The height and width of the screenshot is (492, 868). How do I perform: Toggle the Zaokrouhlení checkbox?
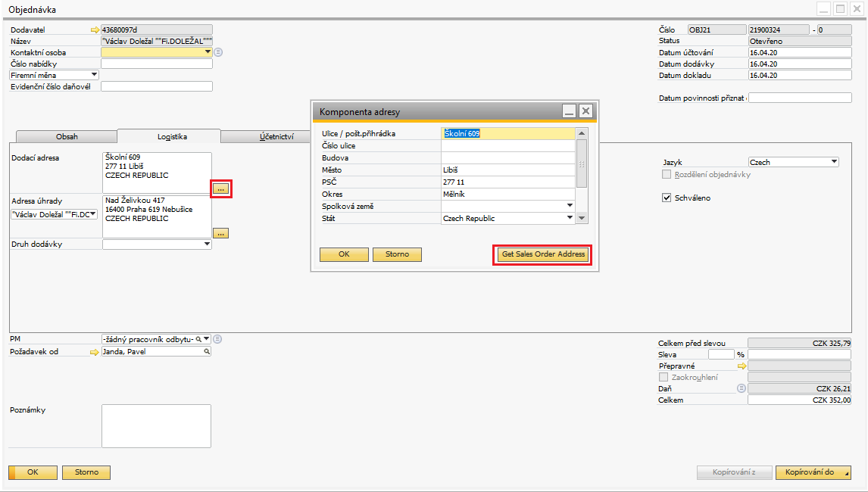pyautogui.click(x=663, y=377)
